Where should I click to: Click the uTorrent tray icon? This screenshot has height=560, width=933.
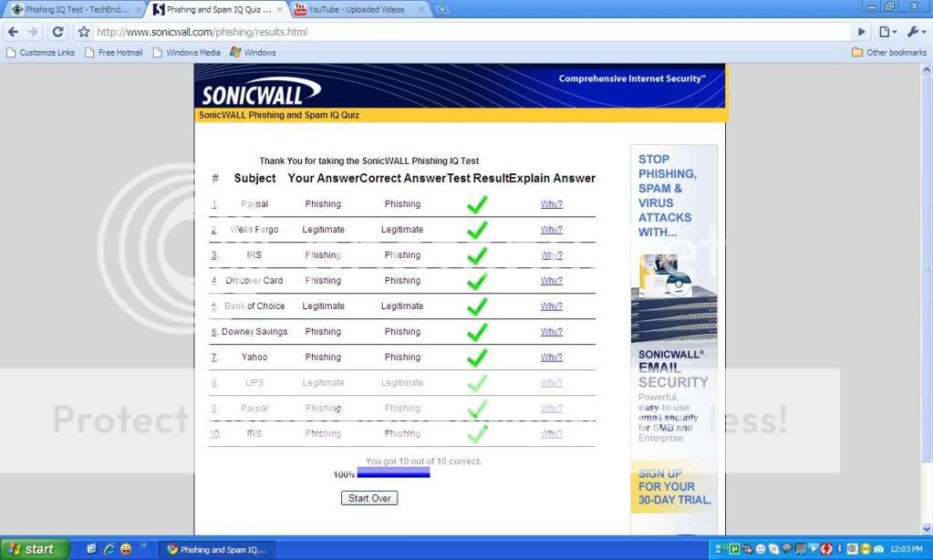coord(735,549)
